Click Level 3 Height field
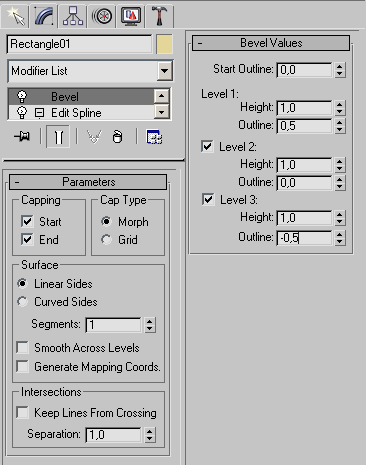The image size is (366, 465). [305, 218]
